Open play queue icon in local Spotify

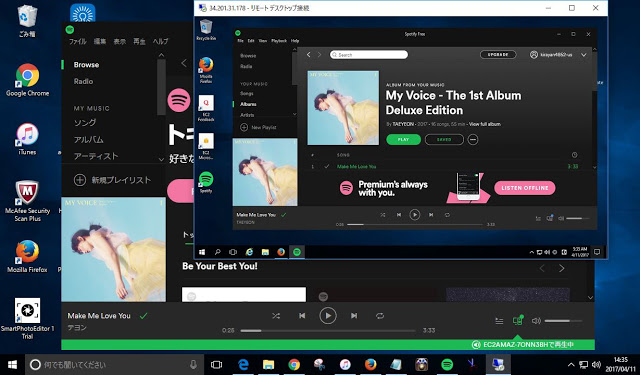point(499,321)
